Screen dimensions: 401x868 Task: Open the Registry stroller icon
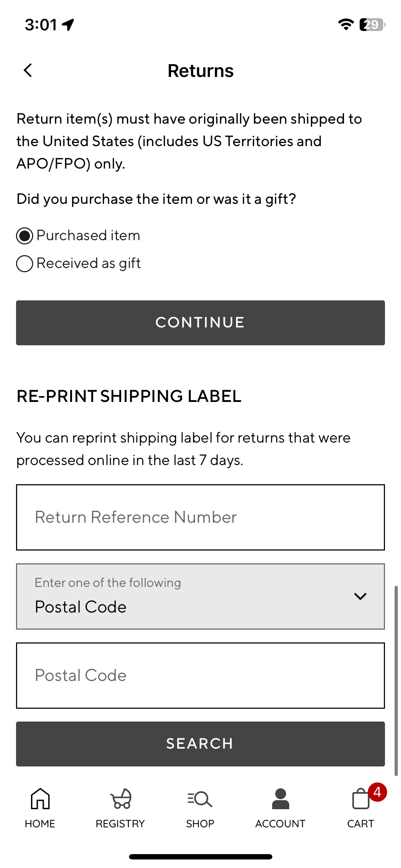[x=120, y=798]
